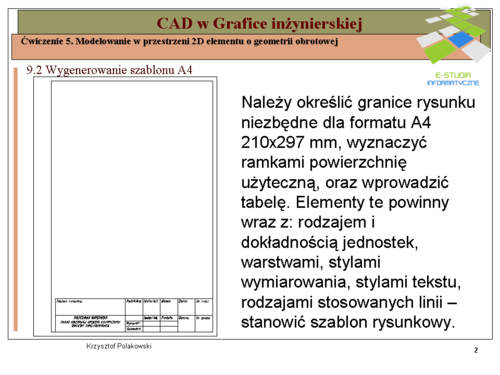The width and height of the screenshot is (500, 375).
Task: Click the E-STUDIA green logo text
Action: click(453, 75)
